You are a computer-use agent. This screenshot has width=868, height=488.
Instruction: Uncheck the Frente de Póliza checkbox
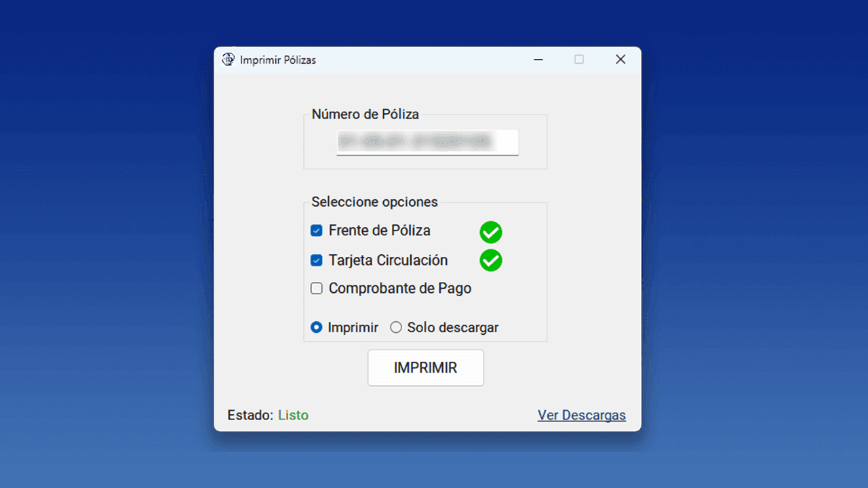(x=316, y=230)
